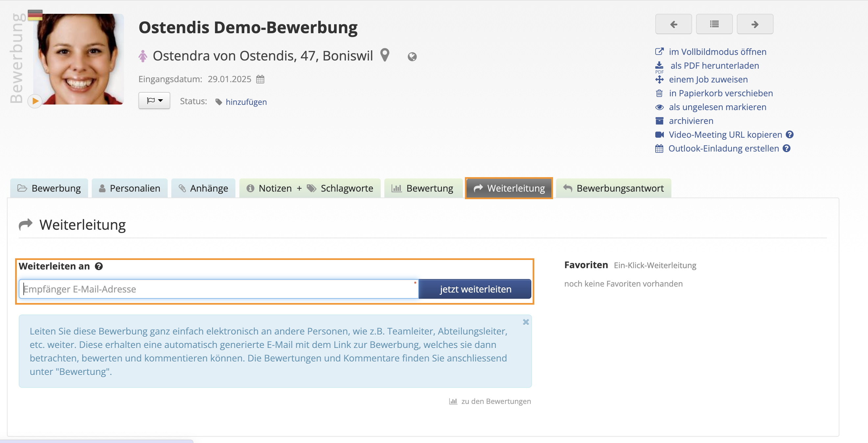Switch to the Personalien tab
This screenshot has height=443, width=868.
coord(130,188)
